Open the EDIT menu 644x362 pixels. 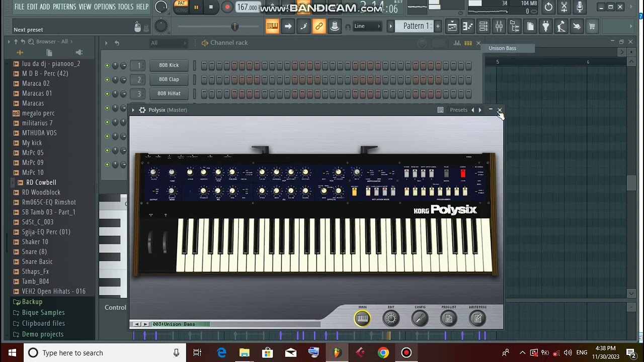(32, 7)
